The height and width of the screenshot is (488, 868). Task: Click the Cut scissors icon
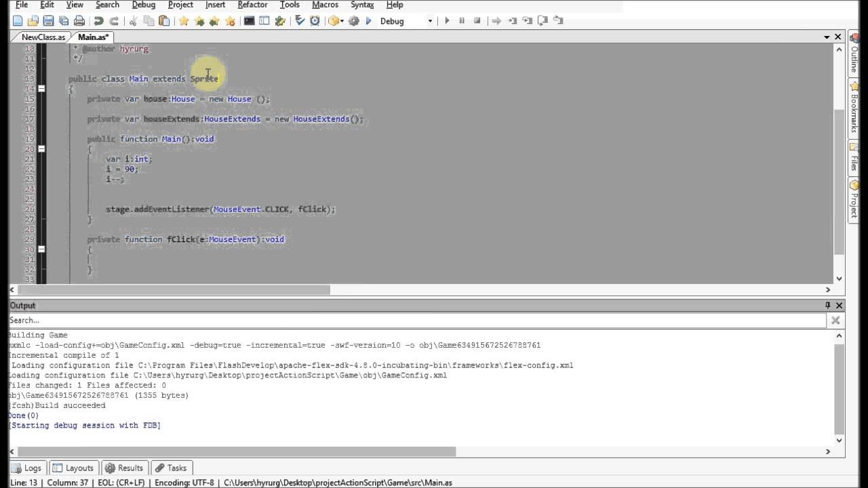(134, 21)
